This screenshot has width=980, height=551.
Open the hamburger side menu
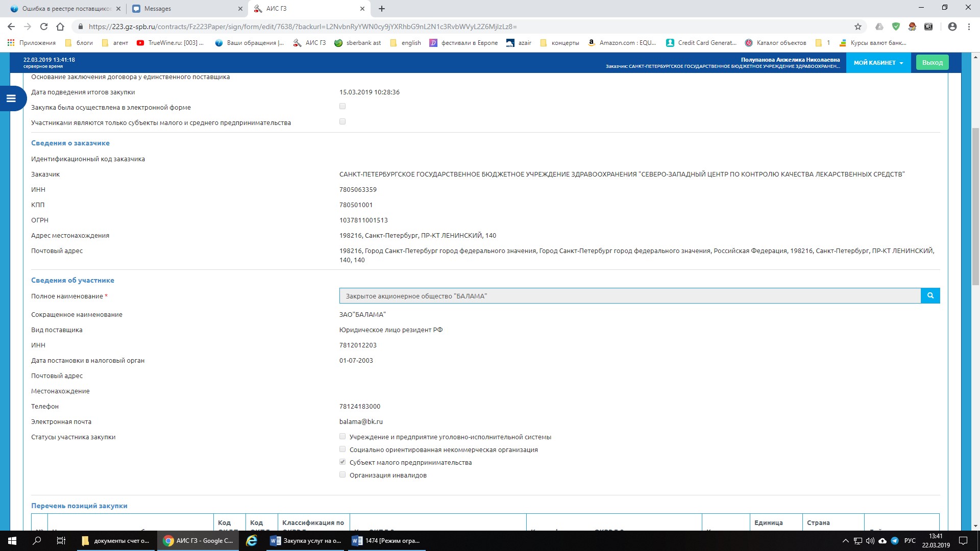point(11,98)
